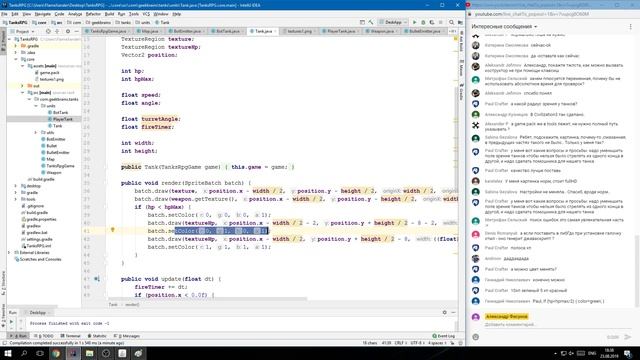
Task: Open the Statistic tool window
Action: [x=97, y=336]
